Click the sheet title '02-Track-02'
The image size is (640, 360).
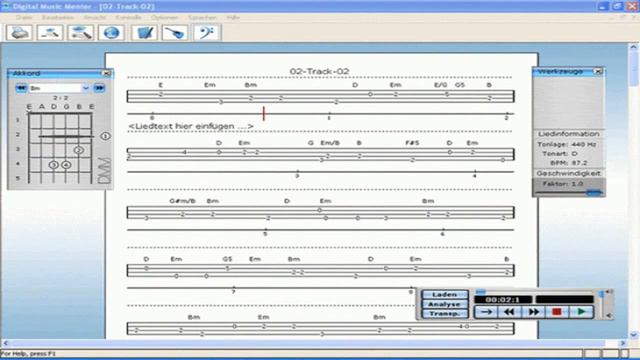click(x=320, y=71)
